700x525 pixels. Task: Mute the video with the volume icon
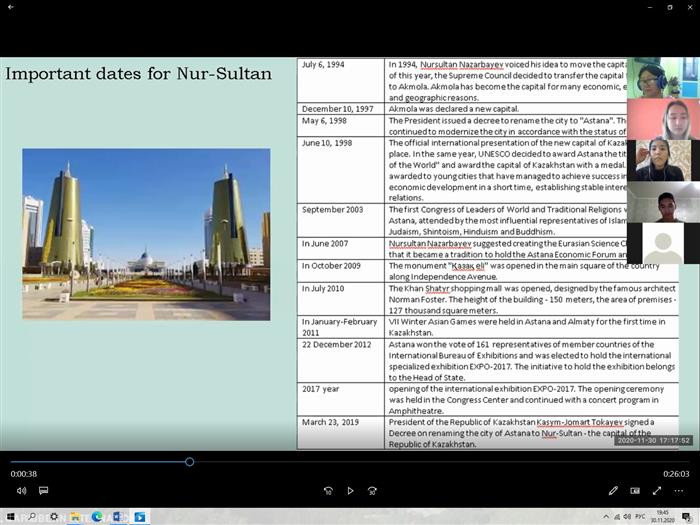pyautogui.click(x=21, y=491)
